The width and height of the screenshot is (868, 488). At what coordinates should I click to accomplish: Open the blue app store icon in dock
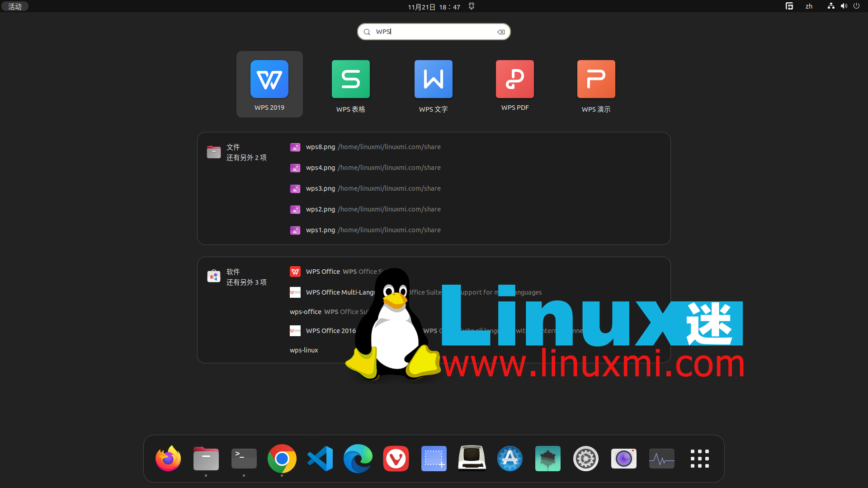pos(510,459)
